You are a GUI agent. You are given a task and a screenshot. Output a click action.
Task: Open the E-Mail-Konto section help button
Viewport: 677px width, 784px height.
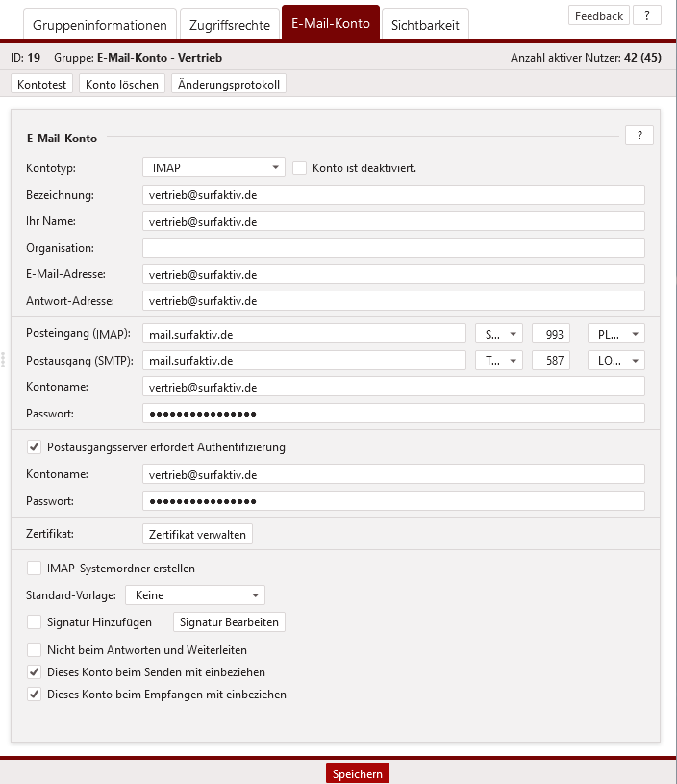point(639,136)
